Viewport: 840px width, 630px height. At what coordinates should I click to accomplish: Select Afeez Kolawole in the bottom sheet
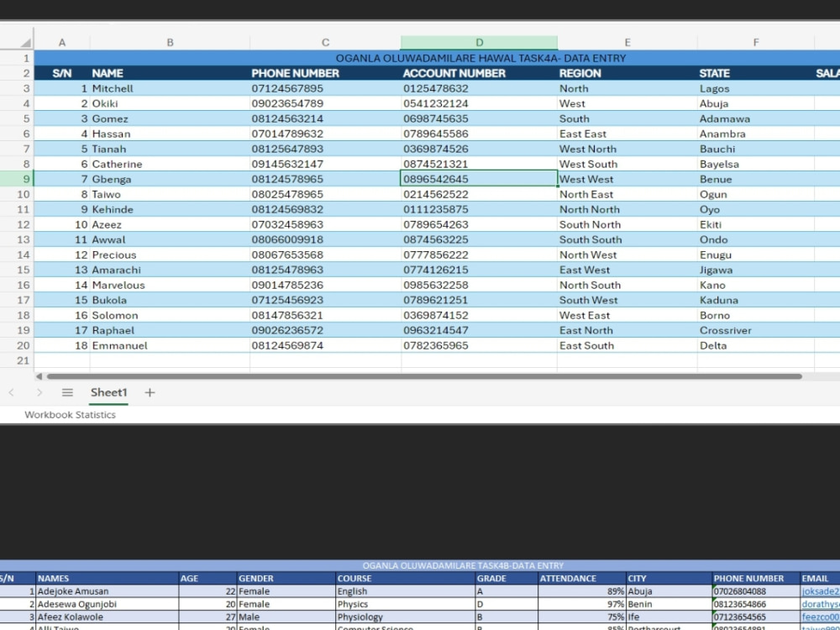108,617
